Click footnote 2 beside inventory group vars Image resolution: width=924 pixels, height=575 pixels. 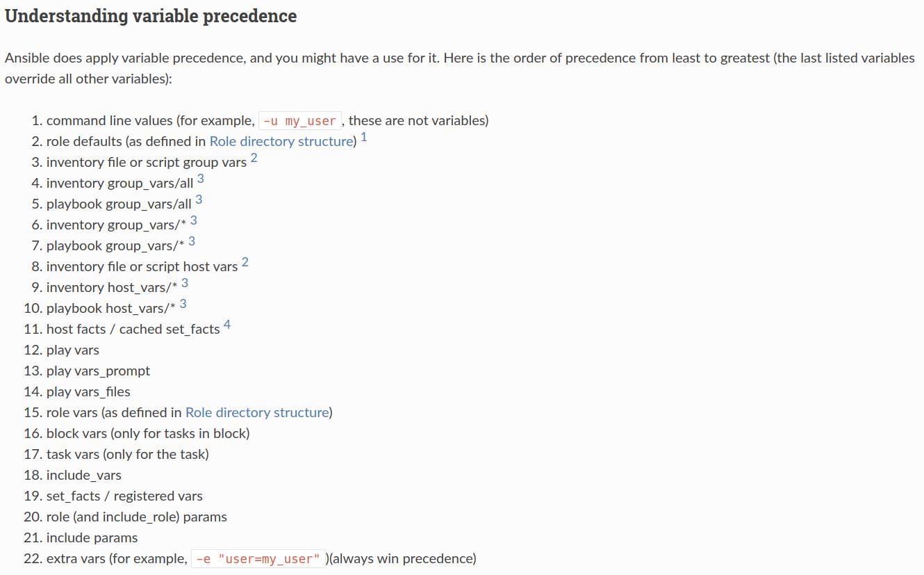tap(254, 159)
